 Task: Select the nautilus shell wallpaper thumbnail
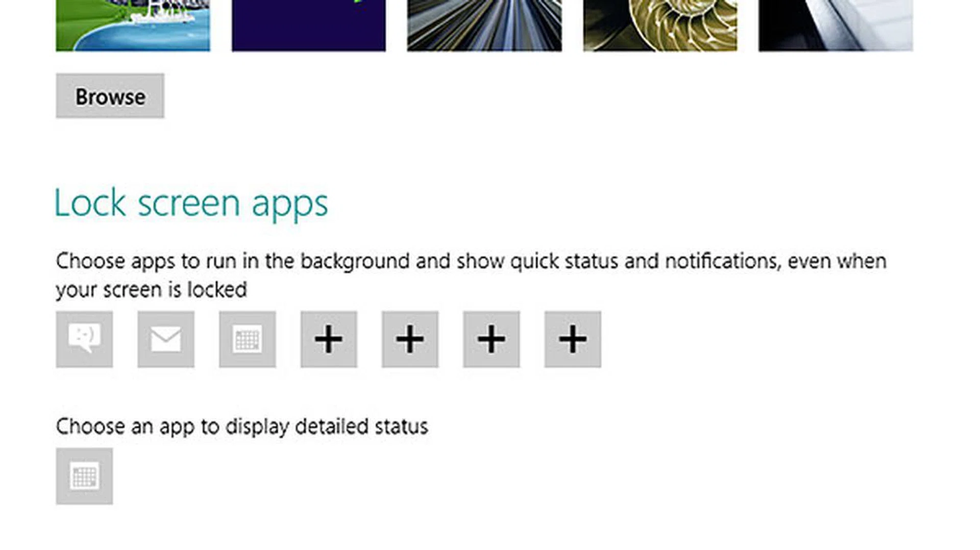point(660,25)
